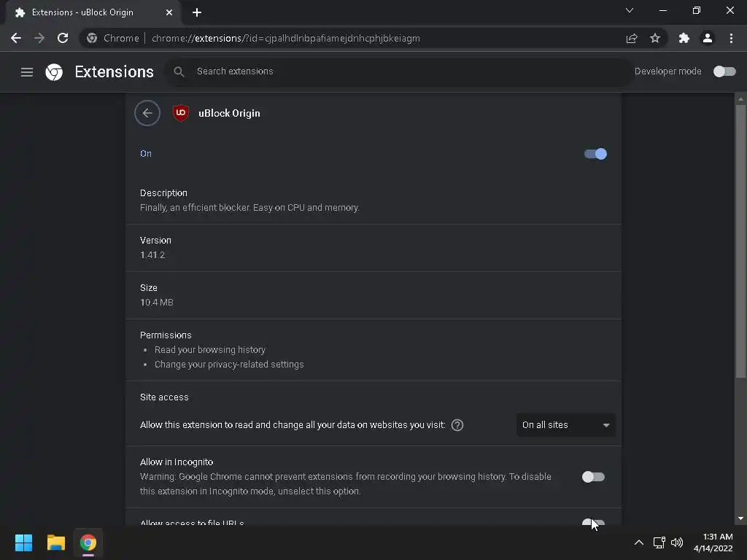The image size is (747, 560).
Task: Click the size value 10.4 MB
Action: [x=157, y=303]
